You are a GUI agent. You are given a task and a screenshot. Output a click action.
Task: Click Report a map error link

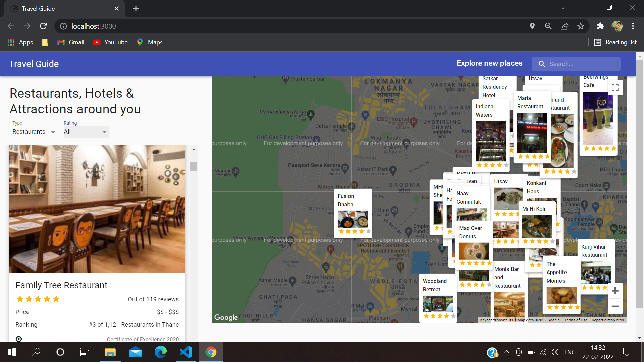(x=608, y=320)
